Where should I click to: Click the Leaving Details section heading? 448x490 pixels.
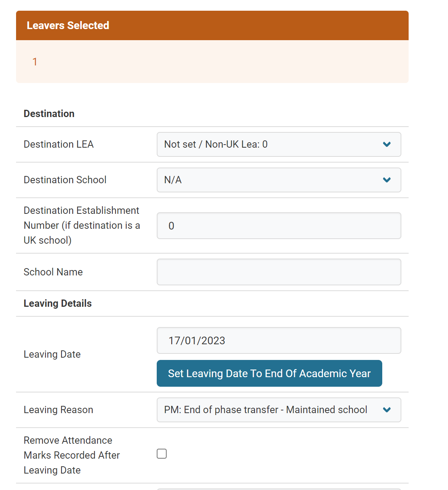pos(57,303)
